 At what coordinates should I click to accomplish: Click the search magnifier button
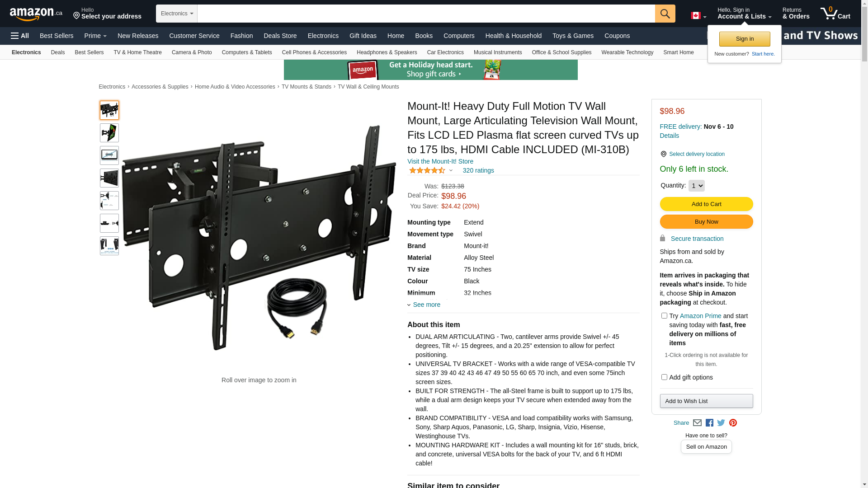(x=665, y=14)
